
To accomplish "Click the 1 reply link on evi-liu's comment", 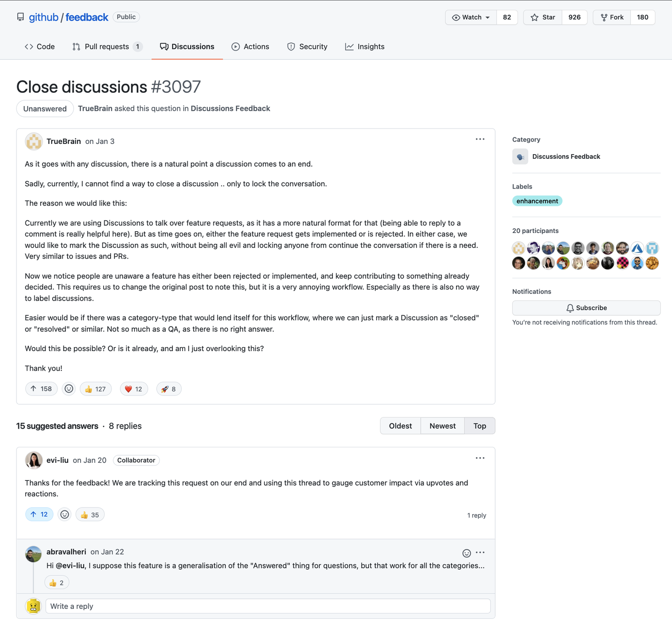I will point(476,516).
